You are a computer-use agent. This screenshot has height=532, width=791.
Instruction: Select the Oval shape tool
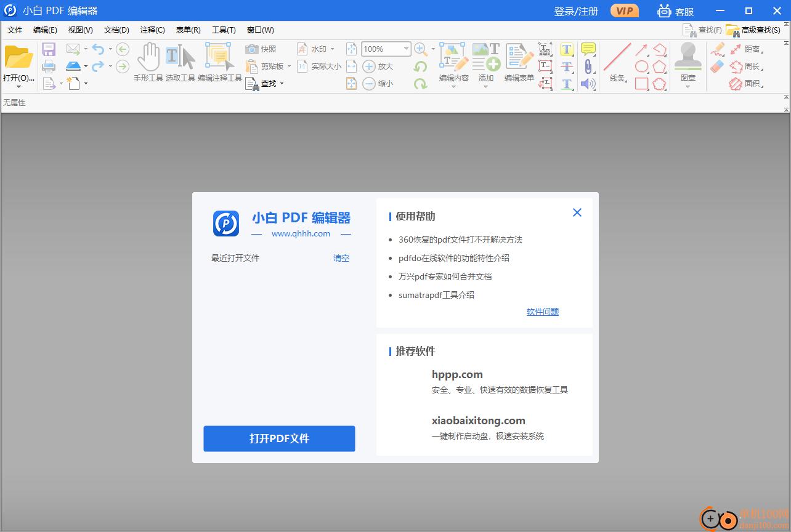coord(642,66)
